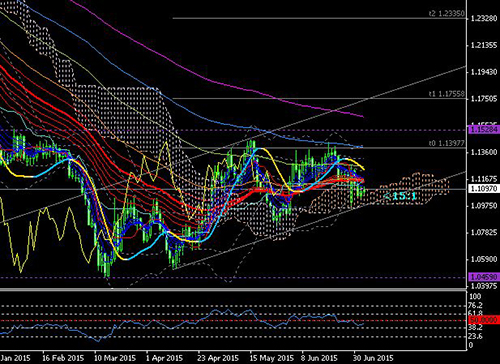Click the 23 Apr 2015 date label
This screenshot has width=500, height=364.
218,358
